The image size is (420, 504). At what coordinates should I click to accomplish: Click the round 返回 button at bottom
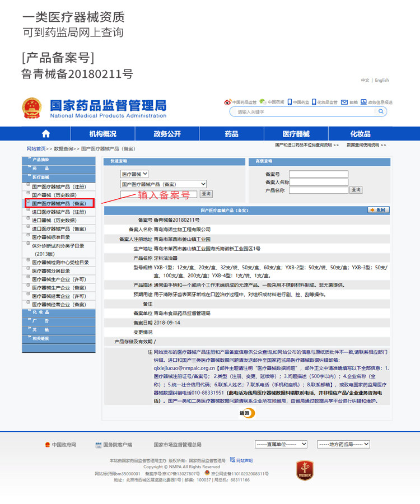click(x=247, y=413)
